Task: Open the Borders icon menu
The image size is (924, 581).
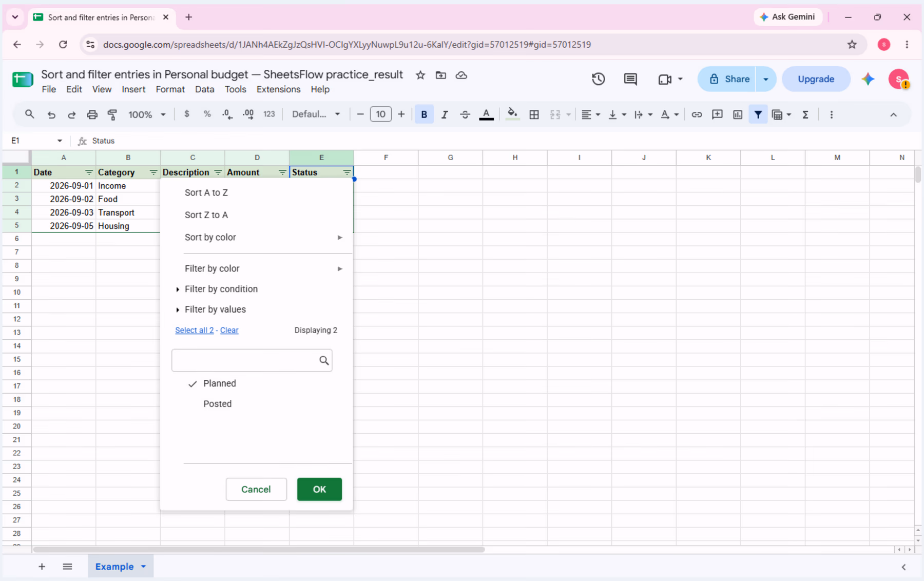Action: 534,114
